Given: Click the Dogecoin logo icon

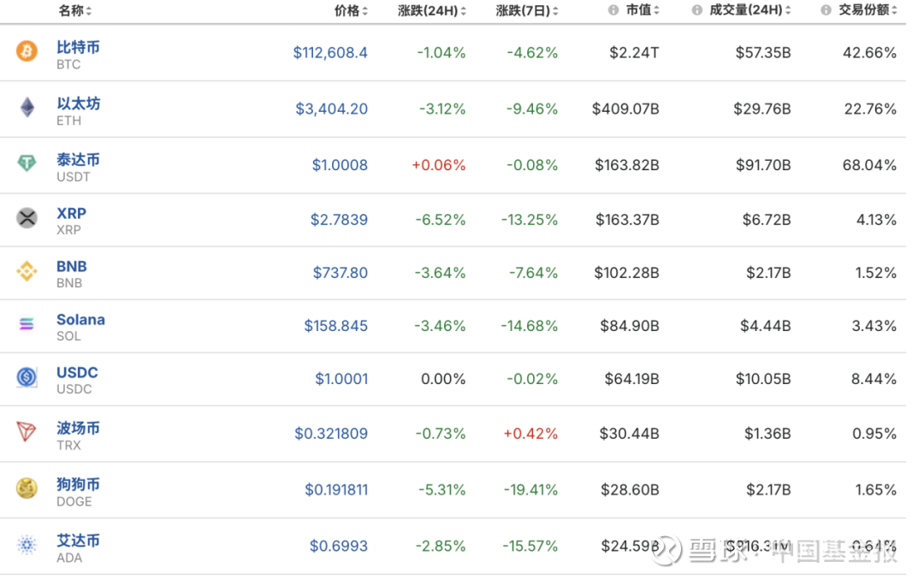Looking at the screenshot, I should tap(27, 488).
